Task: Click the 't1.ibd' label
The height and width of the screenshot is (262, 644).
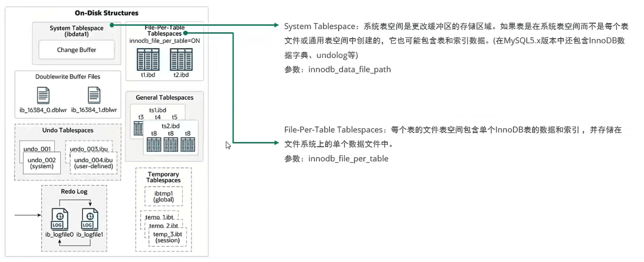Action: tap(148, 75)
